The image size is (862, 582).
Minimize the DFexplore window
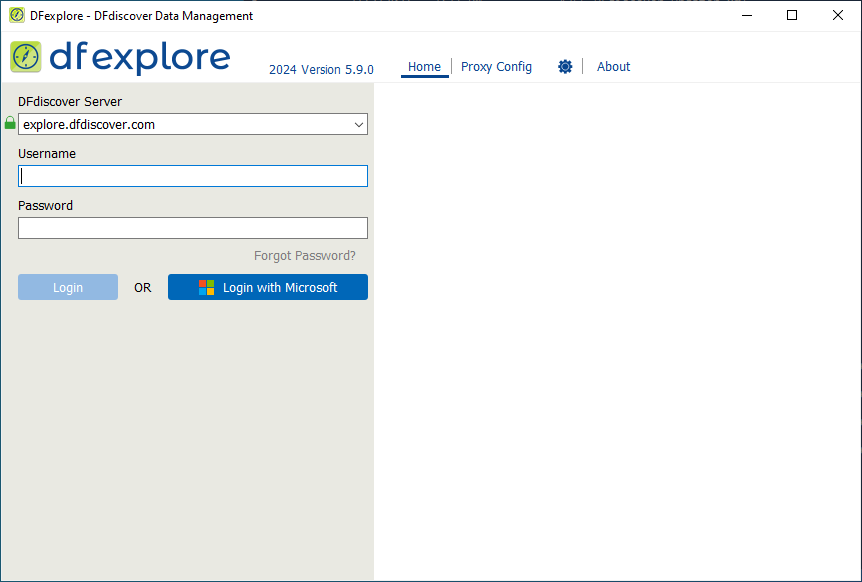pos(747,15)
